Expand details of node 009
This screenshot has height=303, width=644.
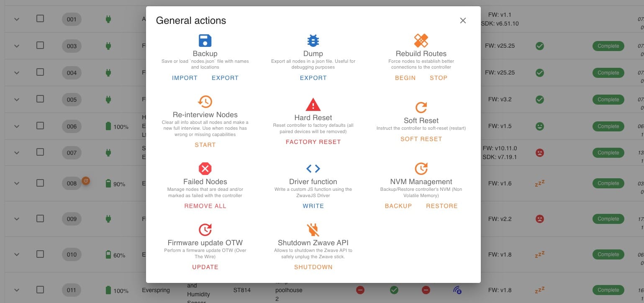(x=17, y=219)
